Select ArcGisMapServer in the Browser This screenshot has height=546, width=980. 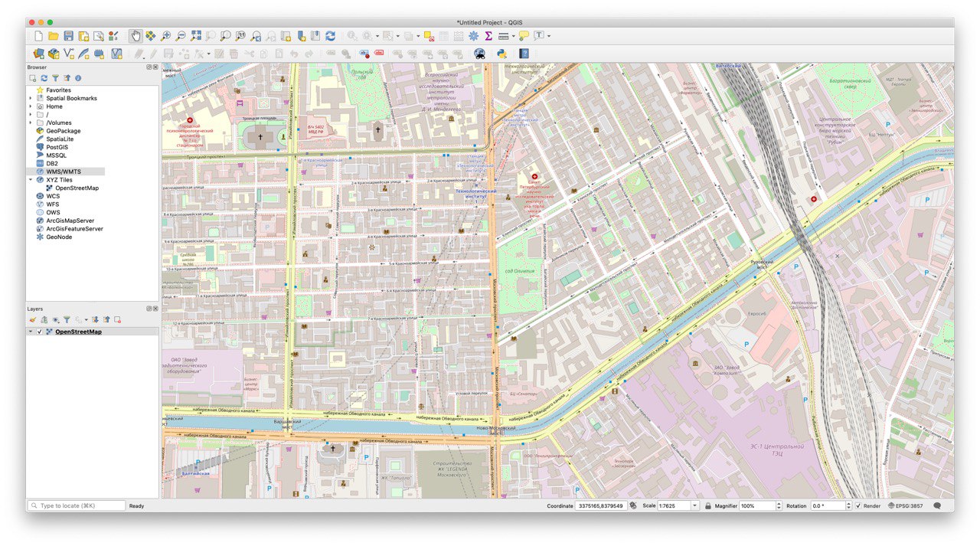(70, 221)
